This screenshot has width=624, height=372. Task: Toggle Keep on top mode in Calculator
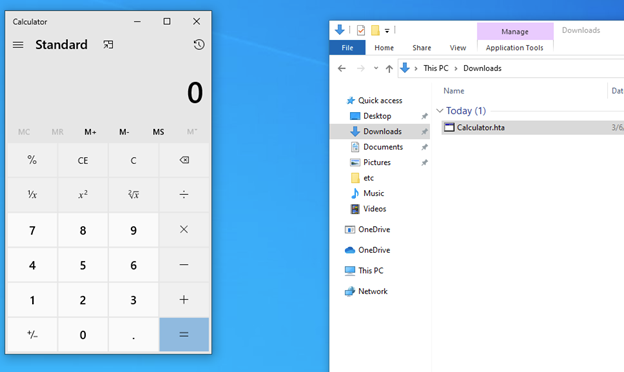pos(108,45)
